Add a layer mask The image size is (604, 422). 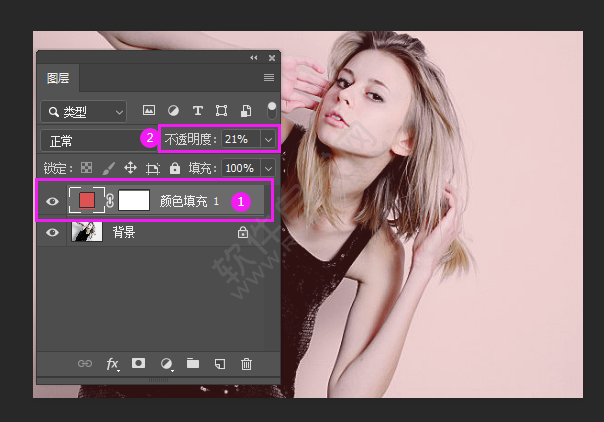tap(139, 364)
